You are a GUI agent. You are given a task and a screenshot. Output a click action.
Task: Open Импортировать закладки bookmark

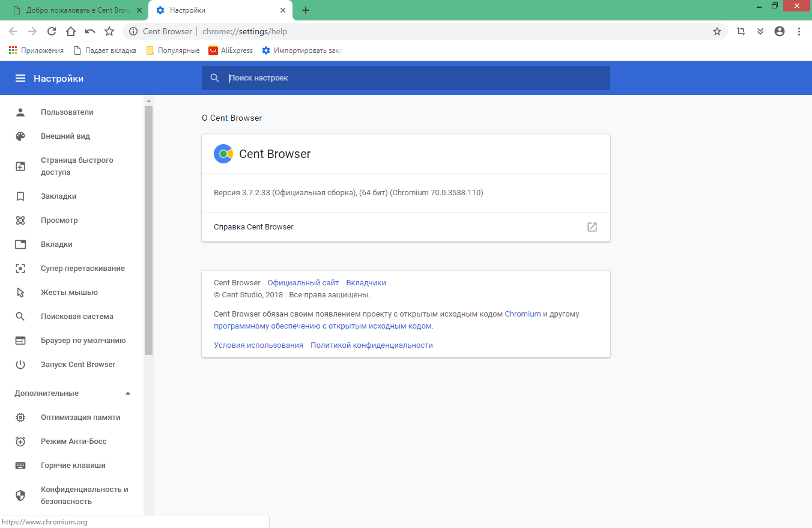click(x=302, y=50)
